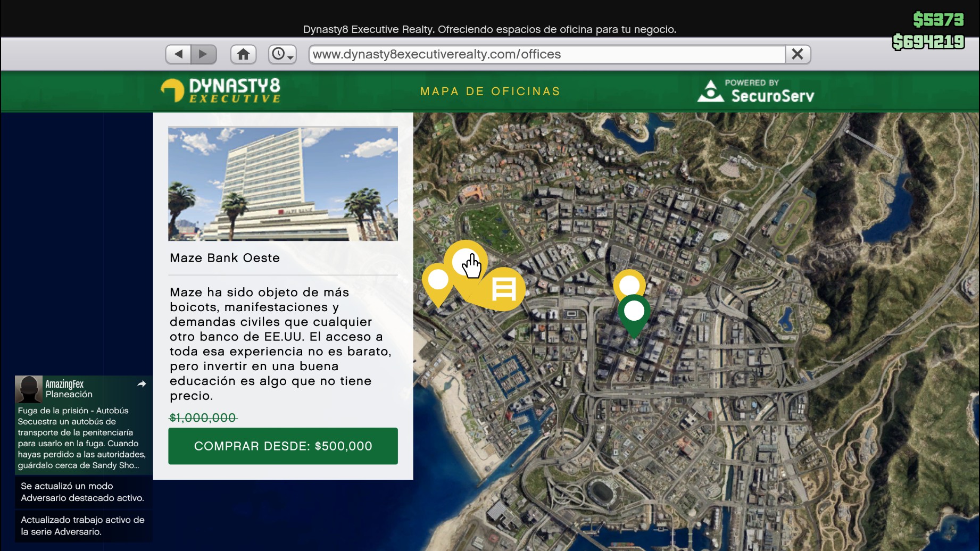Click the AmazingFex invite share arrow
This screenshot has width=980, height=551.
pos(142,384)
